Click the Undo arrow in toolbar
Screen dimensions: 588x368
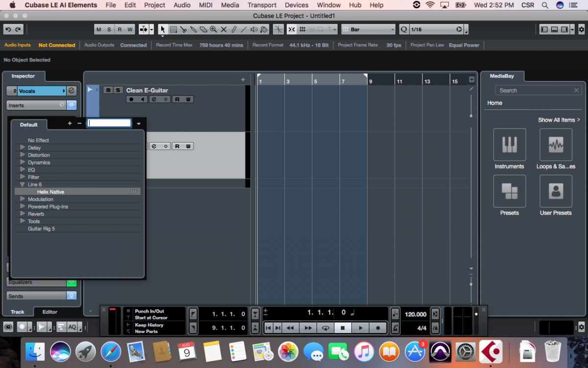(8, 29)
